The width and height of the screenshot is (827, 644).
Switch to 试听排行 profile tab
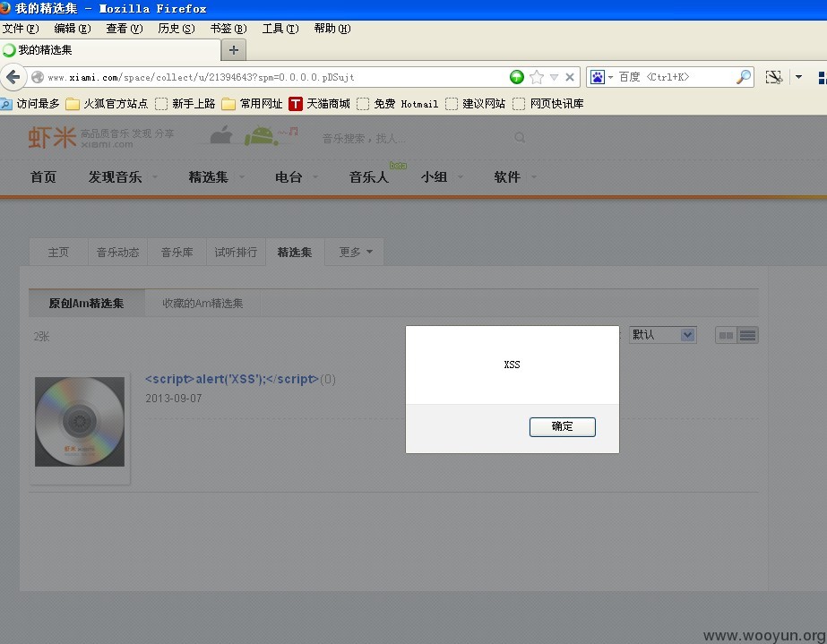pos(236,252)
